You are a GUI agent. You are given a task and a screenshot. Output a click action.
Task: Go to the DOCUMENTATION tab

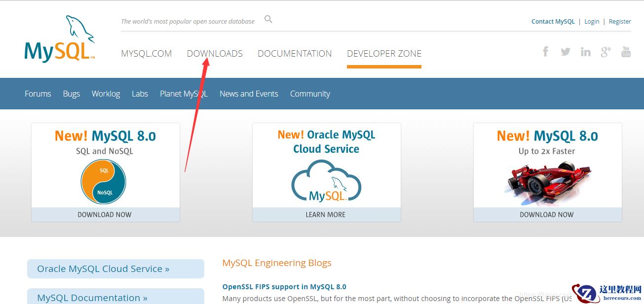(295, 54)
